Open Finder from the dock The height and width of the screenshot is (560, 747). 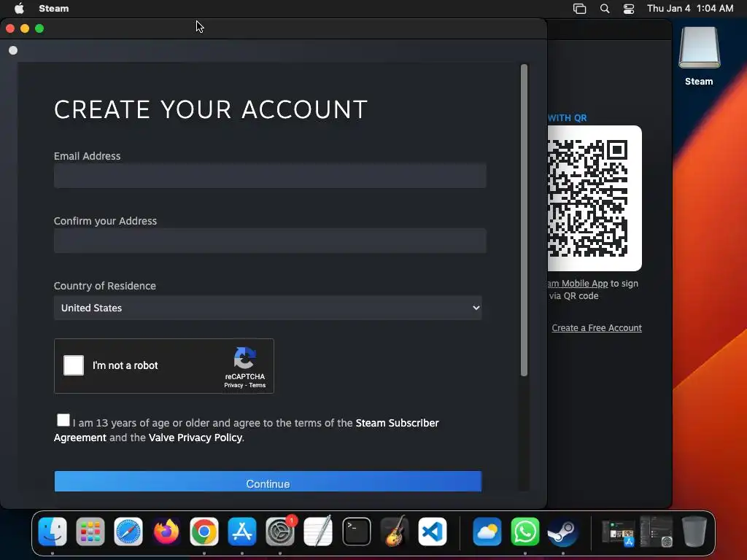[x=53, y=532]
